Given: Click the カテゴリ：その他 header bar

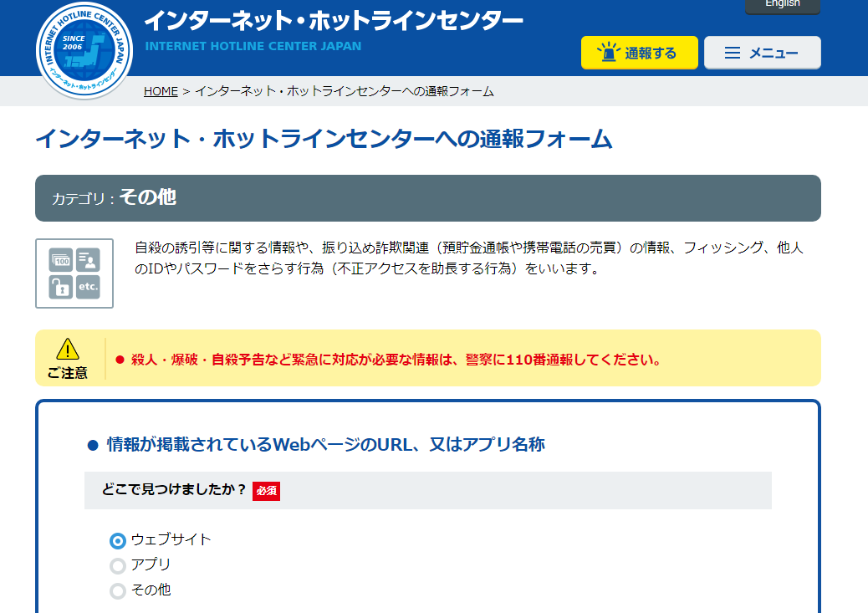Looking at the screenshot, I should [428, 198].
